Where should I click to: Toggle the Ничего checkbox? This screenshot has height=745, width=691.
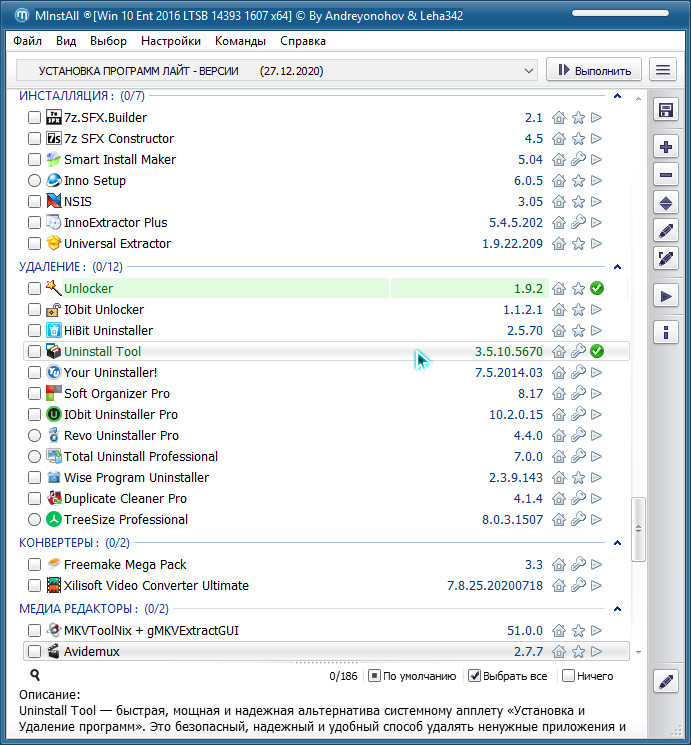click(x=568, y=676)
